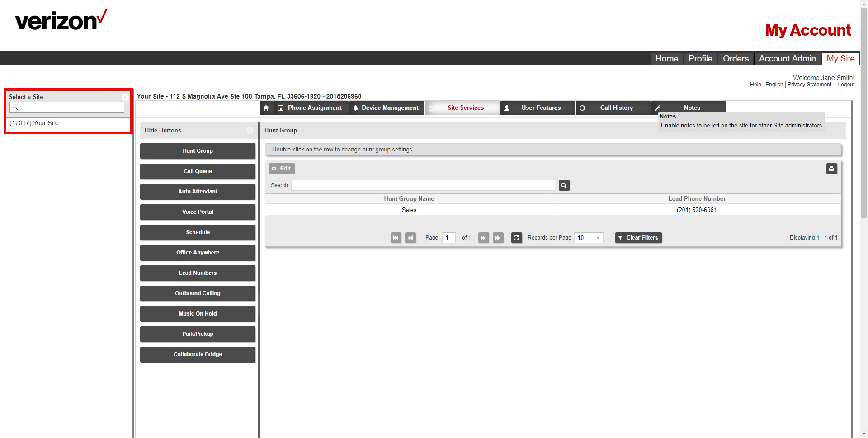Go to next page of results
The height and width of the screenshot is (438, 868).
click(x=483, y=238)
